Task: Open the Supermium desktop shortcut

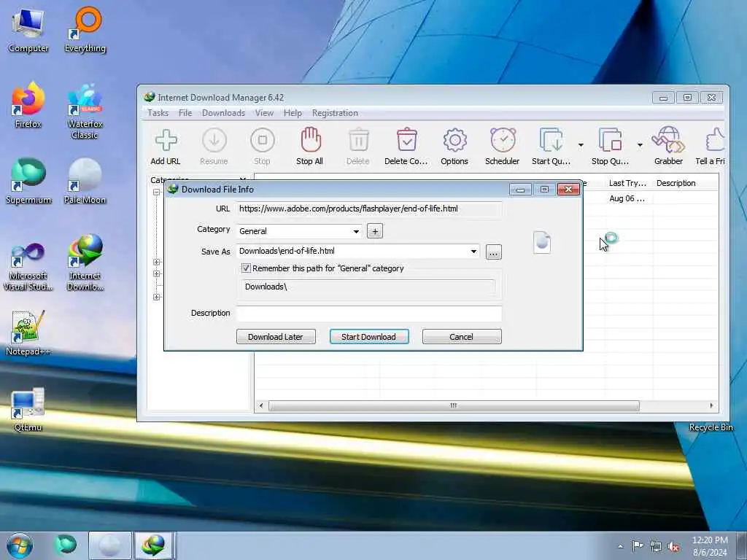Action: pos(28,182)
